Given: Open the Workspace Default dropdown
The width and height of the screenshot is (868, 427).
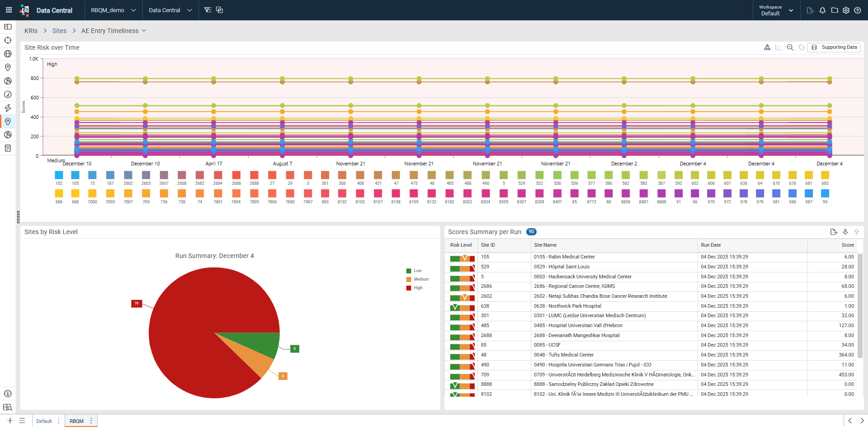Looking at the screenshot, I should [x=776, y=10].
